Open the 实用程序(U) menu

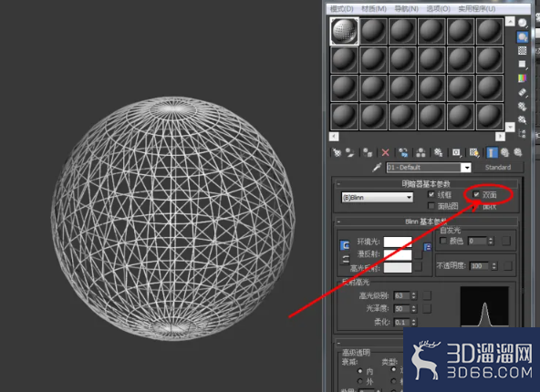point(477,8)
